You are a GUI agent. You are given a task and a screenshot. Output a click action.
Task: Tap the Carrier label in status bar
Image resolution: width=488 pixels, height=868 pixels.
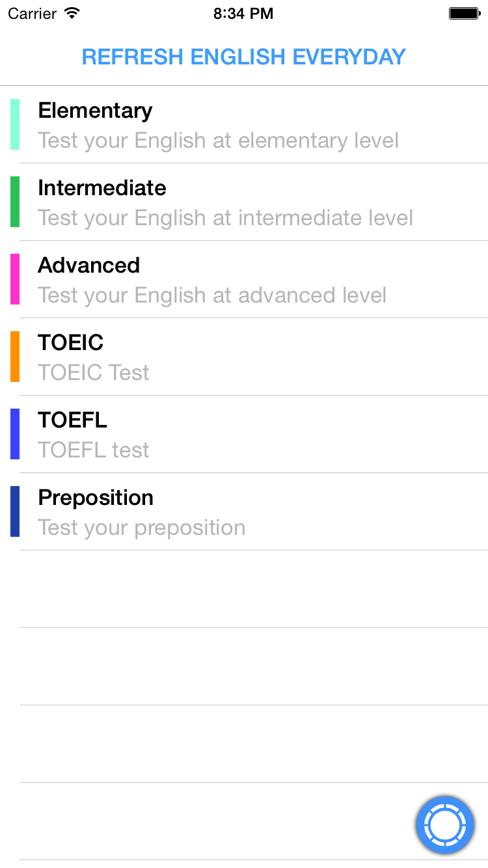[32, 13]
